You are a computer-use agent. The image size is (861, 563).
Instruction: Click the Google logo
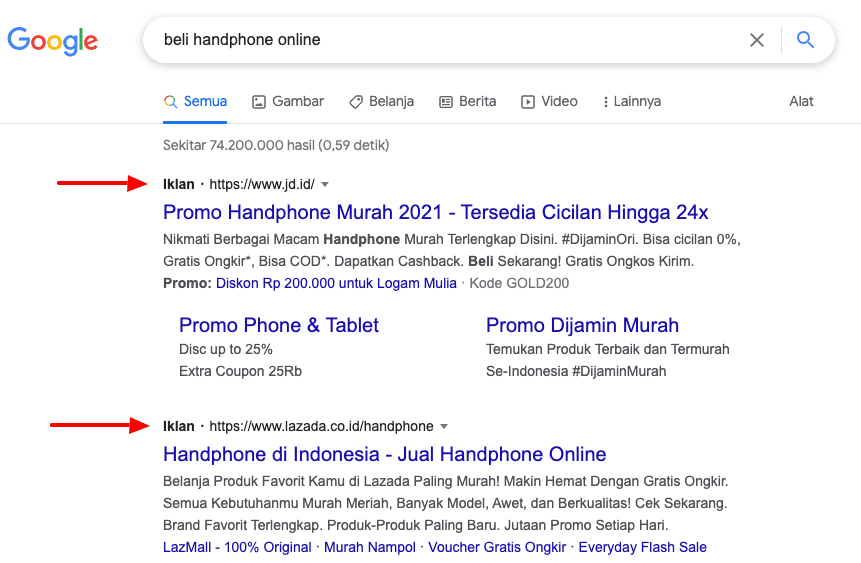click(x=52, y=40)
